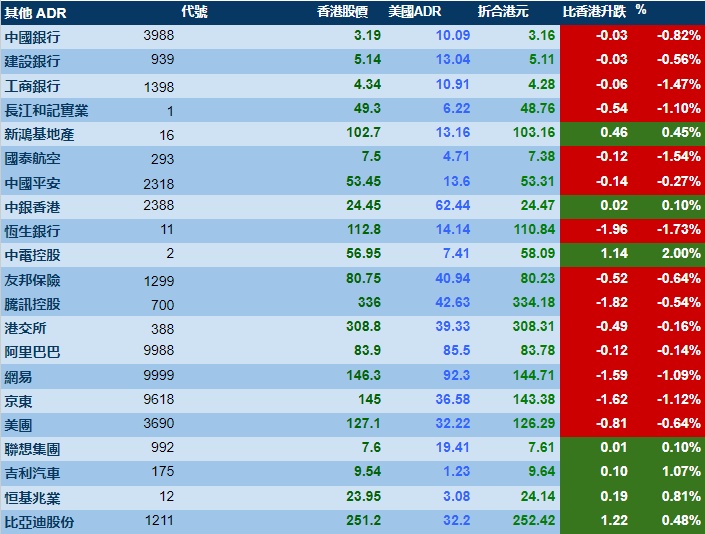Click Hong Kong price 251.2
705x534 pixels.
click(x=363, y=521)
